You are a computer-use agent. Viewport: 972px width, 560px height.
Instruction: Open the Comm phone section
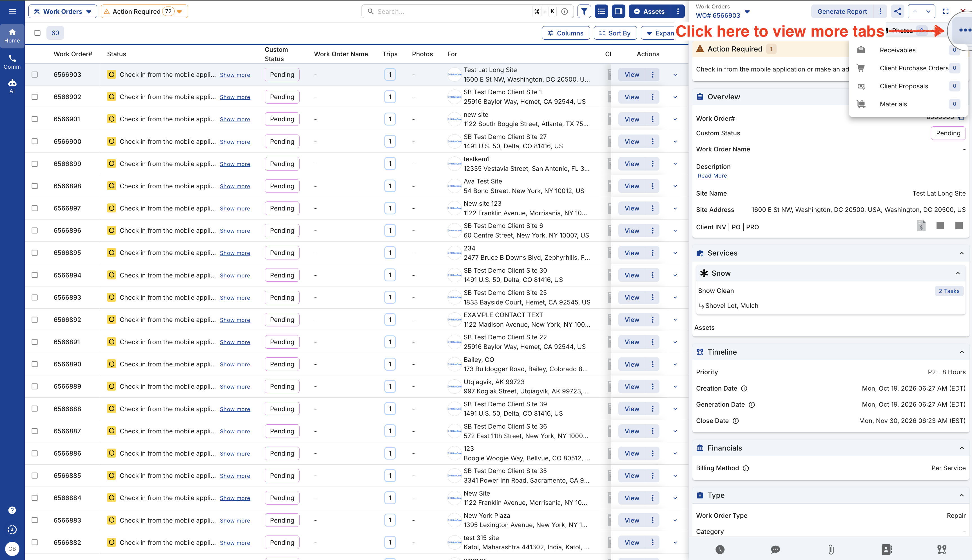(x=12, y=62)
